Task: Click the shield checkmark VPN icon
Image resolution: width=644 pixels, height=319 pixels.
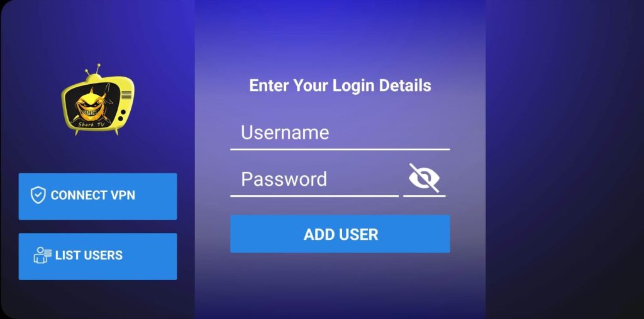Action: coord(38,195)
